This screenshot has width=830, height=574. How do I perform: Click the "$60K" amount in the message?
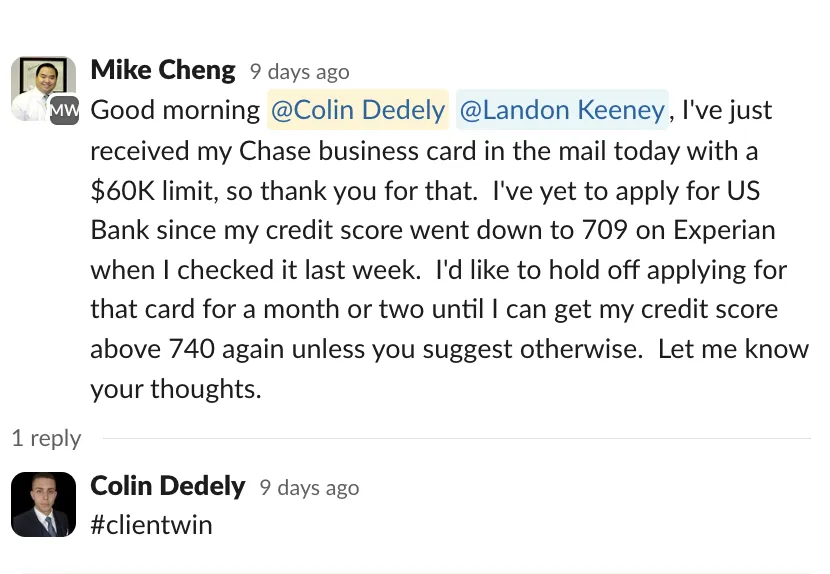coord(119,190)
